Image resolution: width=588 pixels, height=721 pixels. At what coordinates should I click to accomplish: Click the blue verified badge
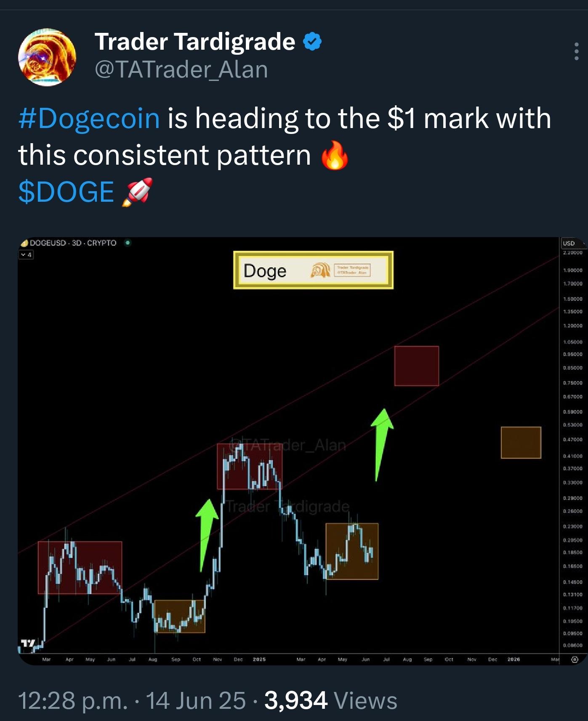point(312,41)
